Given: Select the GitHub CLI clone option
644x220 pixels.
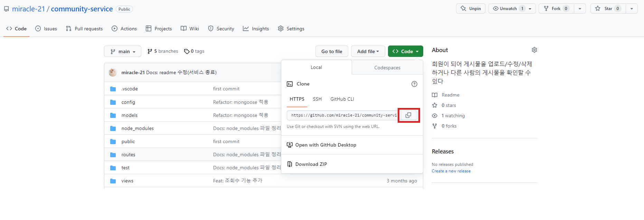Looking at the screenshot, I should click(x=342, y=99).
